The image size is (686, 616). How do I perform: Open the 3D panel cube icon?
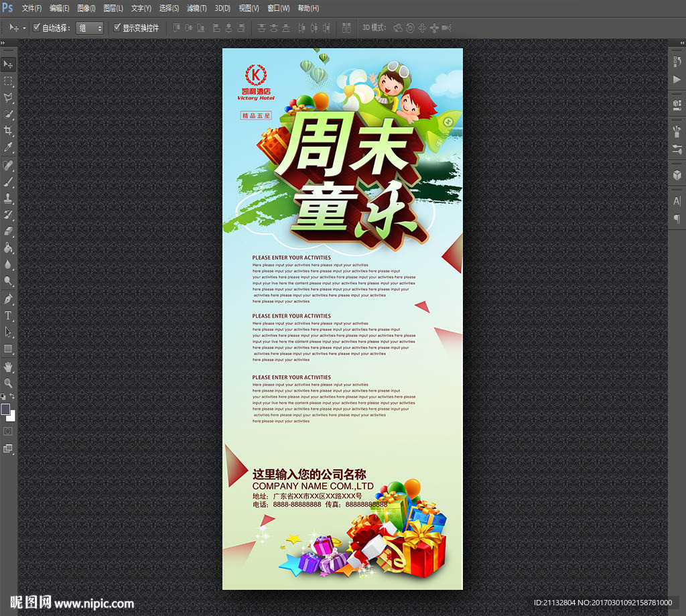click(677, 175)
